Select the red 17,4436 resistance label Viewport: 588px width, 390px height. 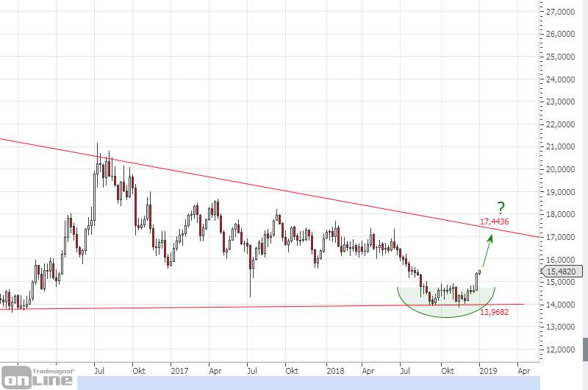point(495,221)
